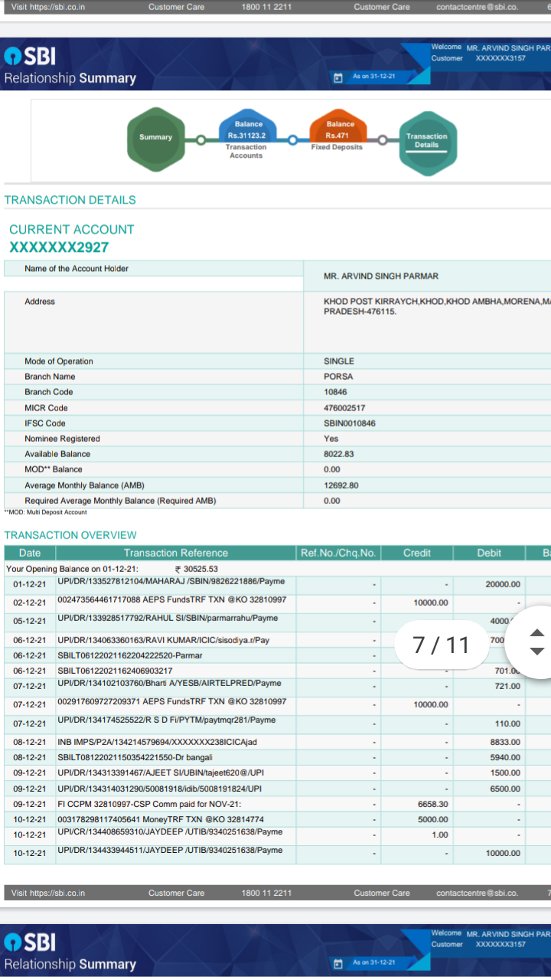Select the Nominee Registered value Yes
Screen dimensions: 551x980
pyautogui.click(x=331, y=439)
